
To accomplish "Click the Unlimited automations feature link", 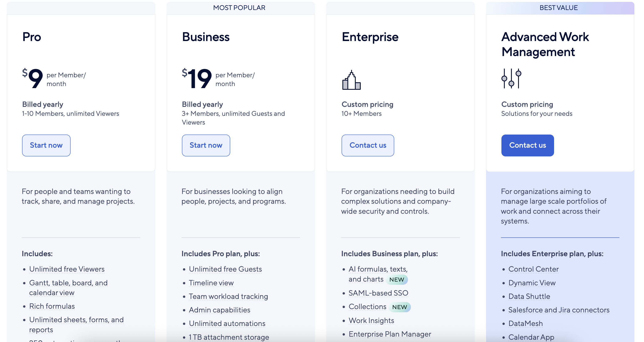I will tap(227, 323).
